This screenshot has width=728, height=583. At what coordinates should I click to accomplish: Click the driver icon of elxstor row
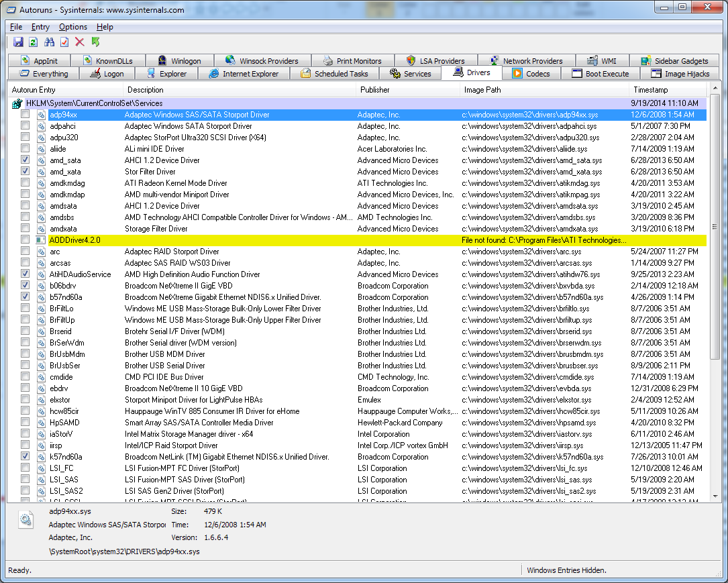click(42, 400)
